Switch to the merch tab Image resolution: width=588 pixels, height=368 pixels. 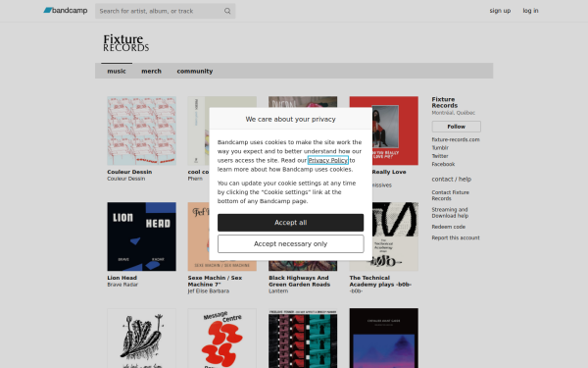[151, 71]
